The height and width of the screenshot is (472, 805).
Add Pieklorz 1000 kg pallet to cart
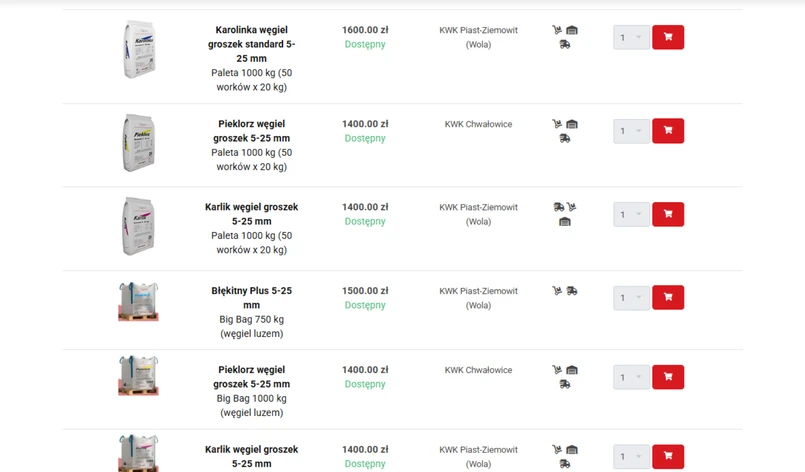tap(668, 131)
